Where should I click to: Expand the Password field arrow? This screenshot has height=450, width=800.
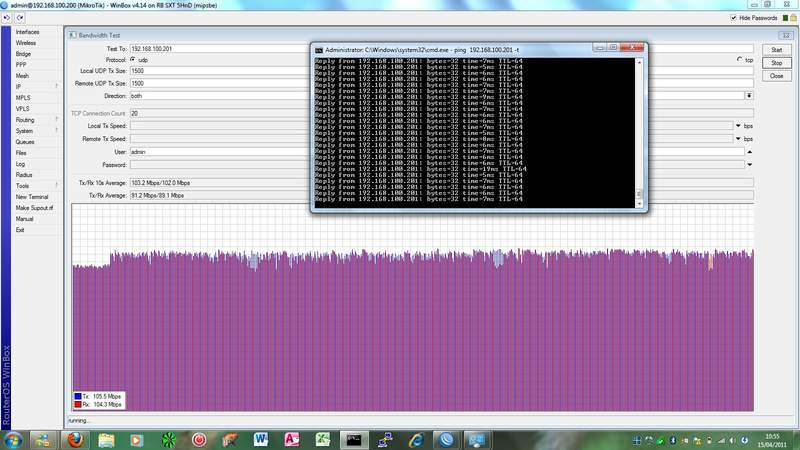749,165
